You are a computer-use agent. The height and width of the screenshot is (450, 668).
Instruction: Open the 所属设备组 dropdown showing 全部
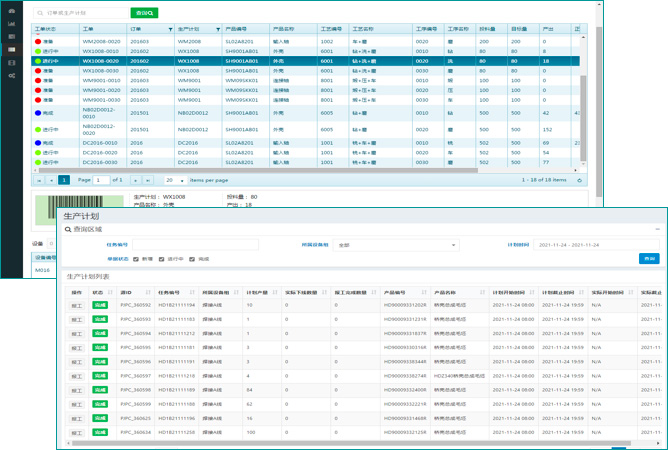coord(397,244)
